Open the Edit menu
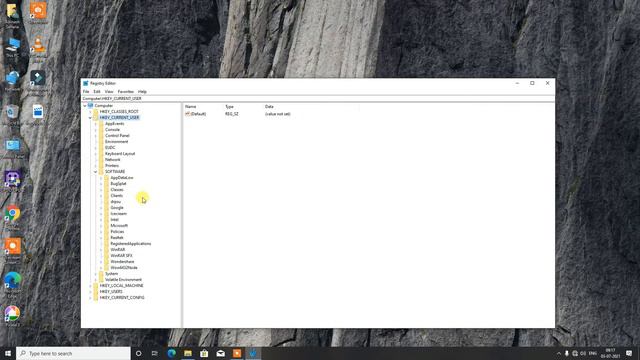This screenshot has width=640, height=360. (97, 91)
